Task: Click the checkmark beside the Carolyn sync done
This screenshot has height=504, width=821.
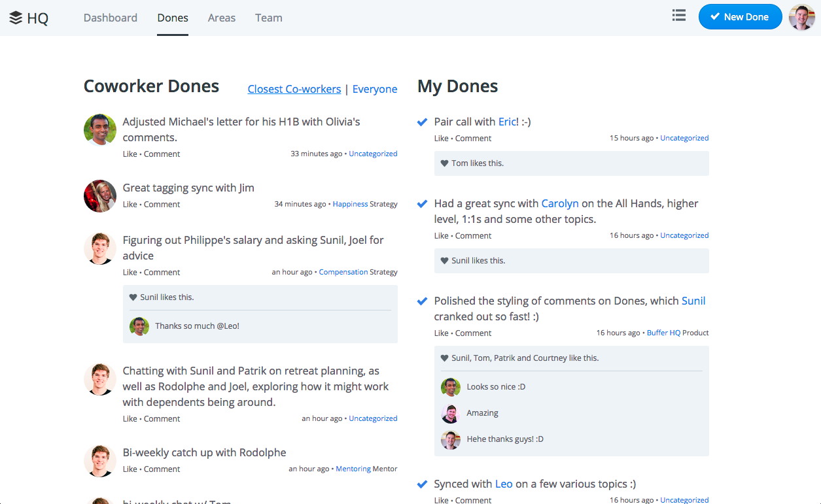Action: [x=422, y=203]
